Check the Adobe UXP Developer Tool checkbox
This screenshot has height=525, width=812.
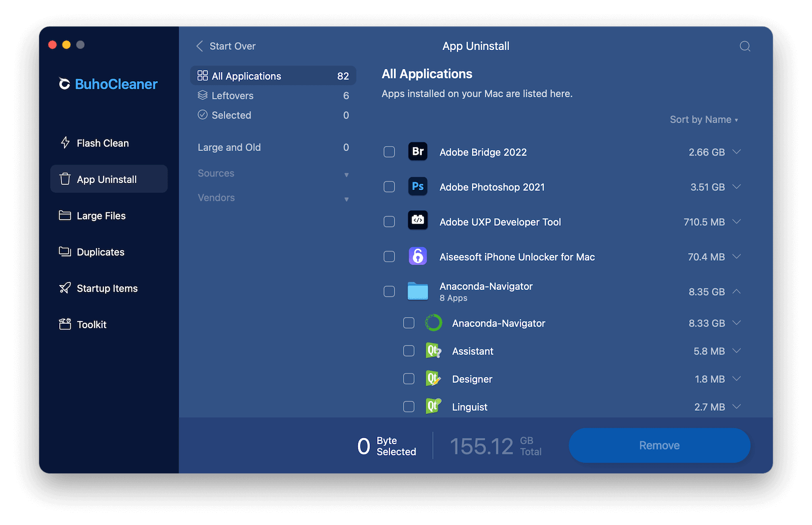click(x=389, y=222)
